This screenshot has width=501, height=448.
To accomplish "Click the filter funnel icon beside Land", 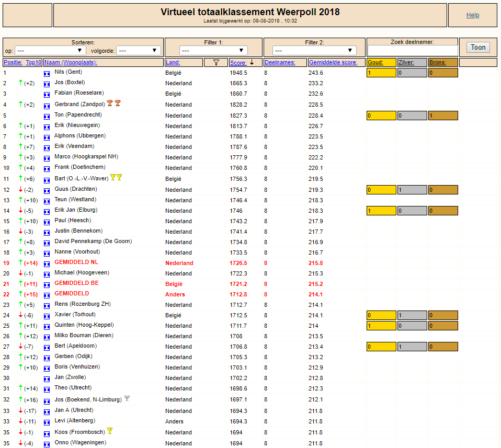I will pos(216,63).
